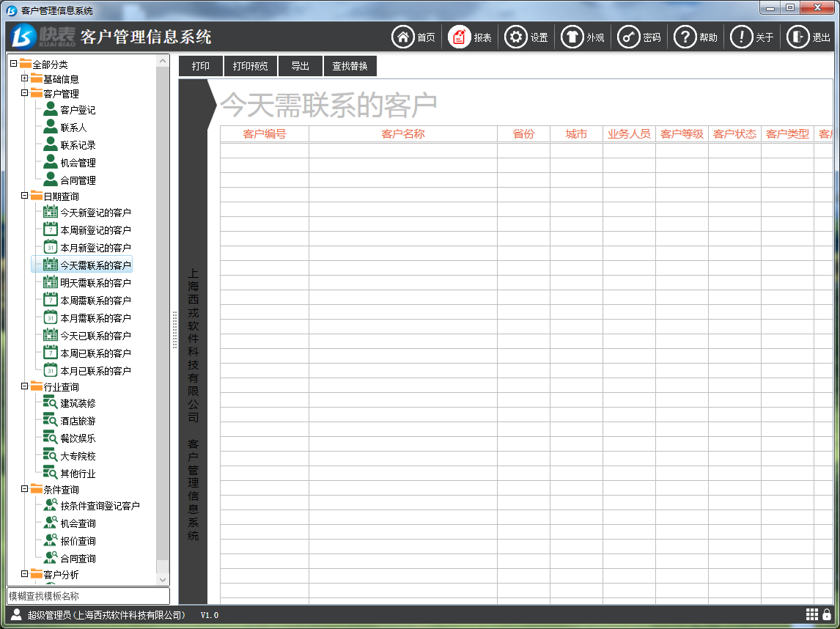Screen dimensions: 840x629
Task: Select 本月已联系的客户 tree item
Action: (95, 371)
